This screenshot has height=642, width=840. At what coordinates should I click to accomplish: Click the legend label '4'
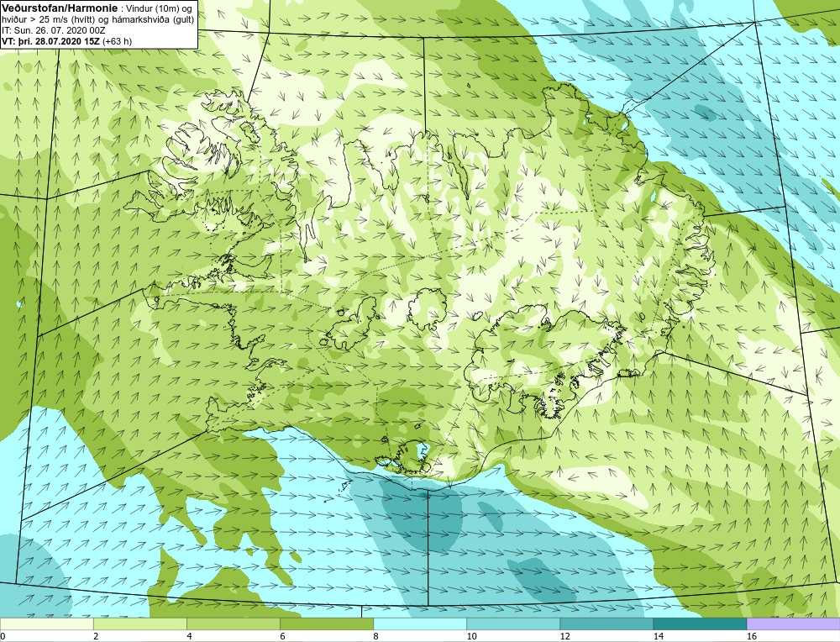[x=189, y=636]
